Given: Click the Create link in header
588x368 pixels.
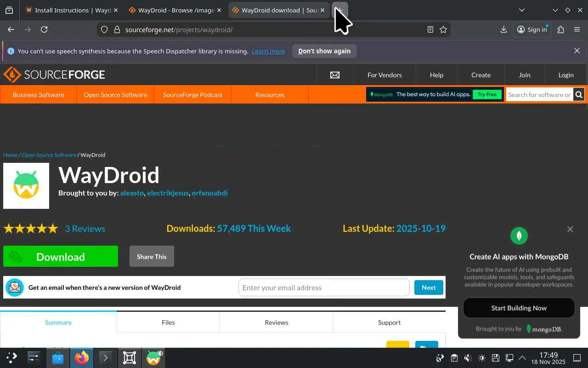Looking at the screenshot, I should (x=481, y=75).
